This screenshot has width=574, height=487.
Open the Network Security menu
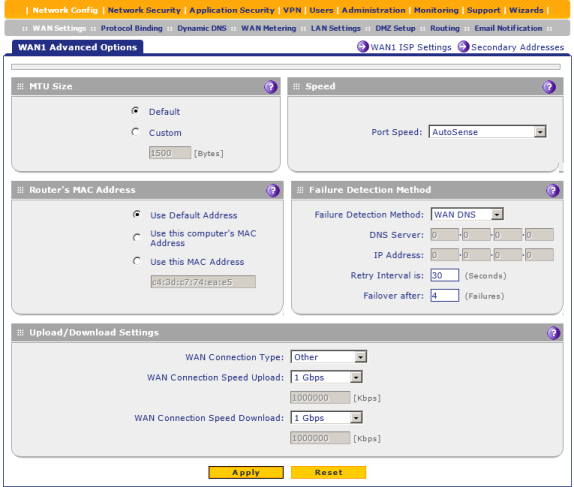[x=144, y=10]
